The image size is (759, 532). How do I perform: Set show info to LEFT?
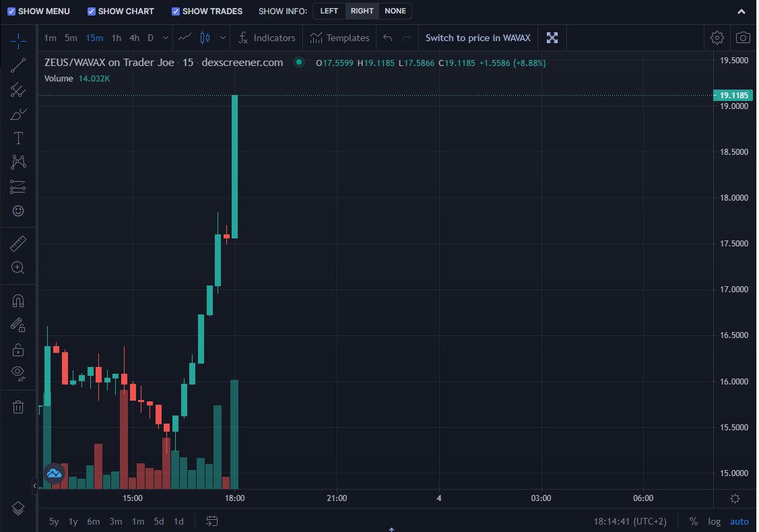[x=329, y=11]
